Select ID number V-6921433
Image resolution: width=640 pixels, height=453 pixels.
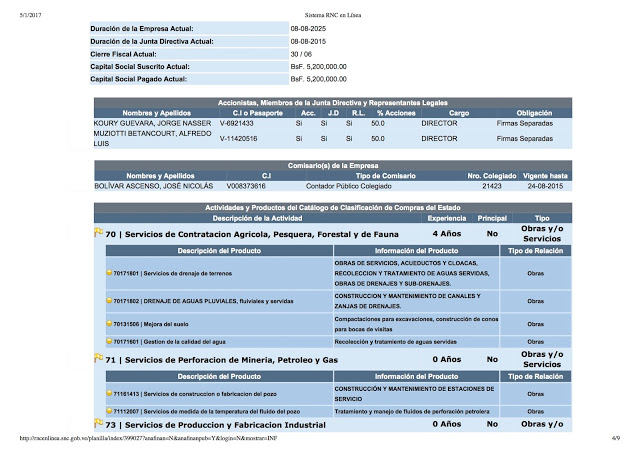pos(236,123)
